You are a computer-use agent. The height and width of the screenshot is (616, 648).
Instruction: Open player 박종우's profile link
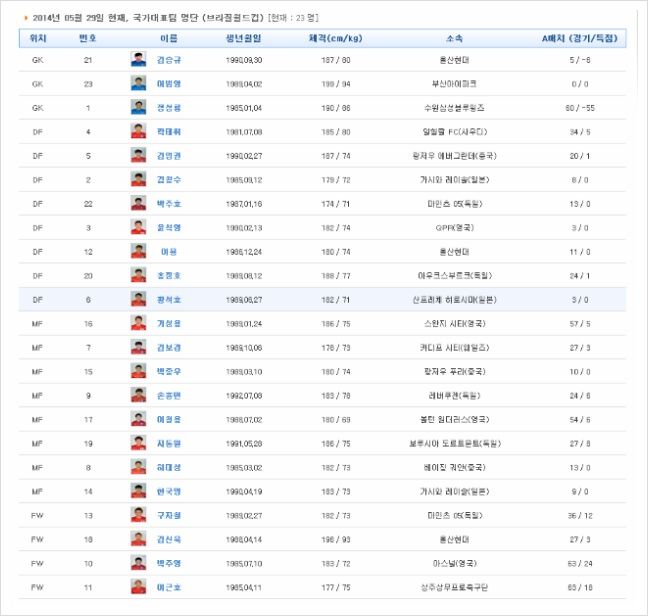pos(169,371)
